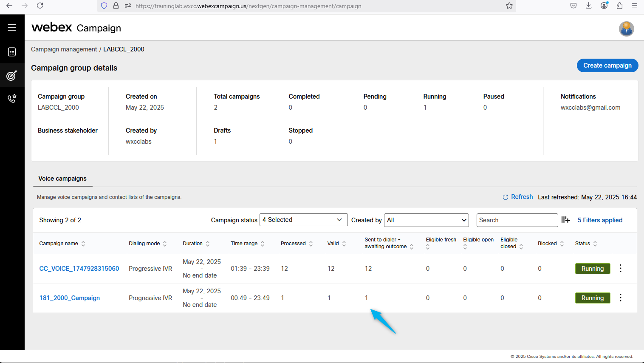Open the hamburger navigation menu

(x=12, y=27)
